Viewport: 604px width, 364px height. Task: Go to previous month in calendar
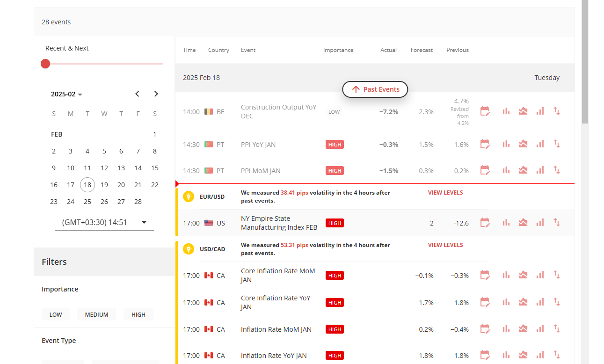137,94
